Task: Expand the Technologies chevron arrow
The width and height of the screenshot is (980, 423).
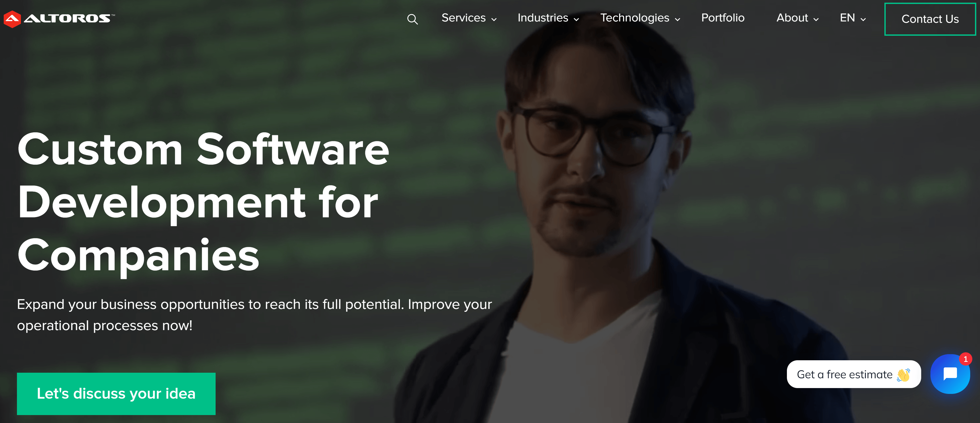Action: [678, 20]
